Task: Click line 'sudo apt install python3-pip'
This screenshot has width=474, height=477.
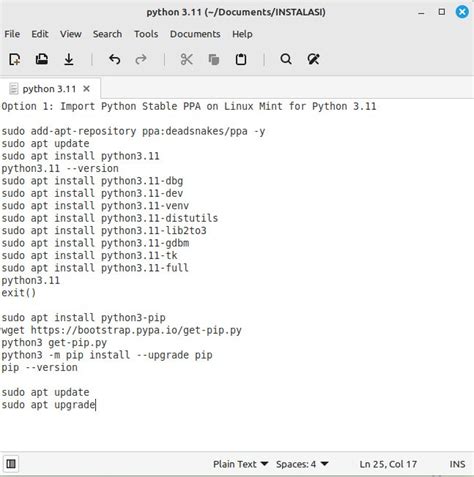Action: pos(83,318)
